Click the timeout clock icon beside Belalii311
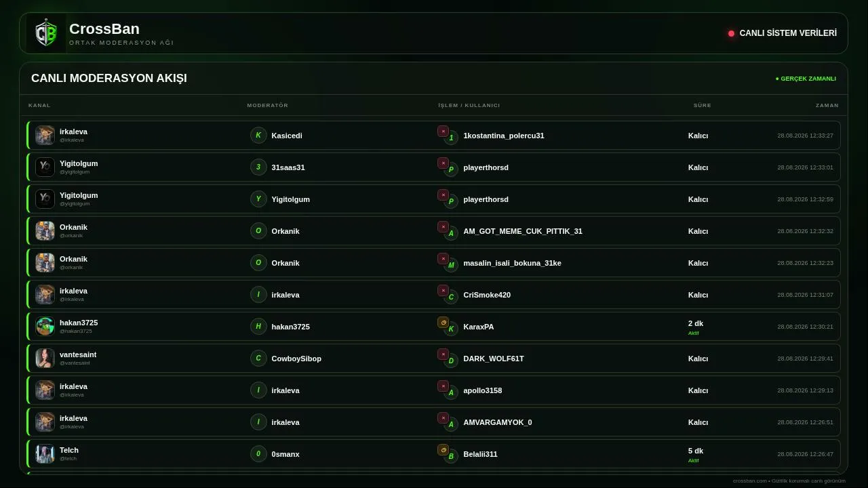The width and height of the screenshot is (868, 488). pos(443,450)
